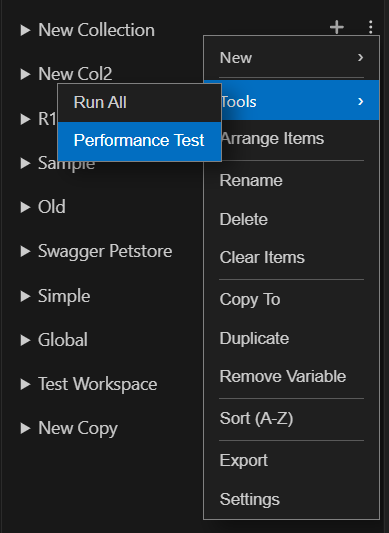Expand the Simple collection arrow
Image resolution: width=389 pixels, height=533 pixels.
[25, 296]
